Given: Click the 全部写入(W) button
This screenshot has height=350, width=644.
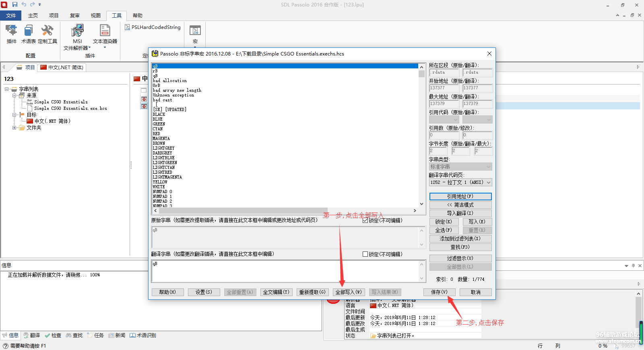Looking at the screenshot, I should point(349,292).
